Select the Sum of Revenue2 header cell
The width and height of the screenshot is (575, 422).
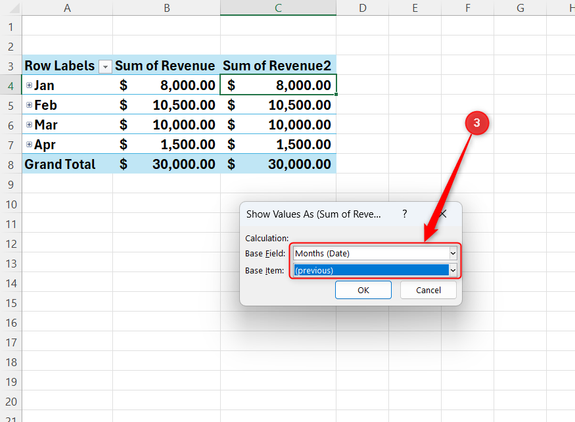click(278, 66)
